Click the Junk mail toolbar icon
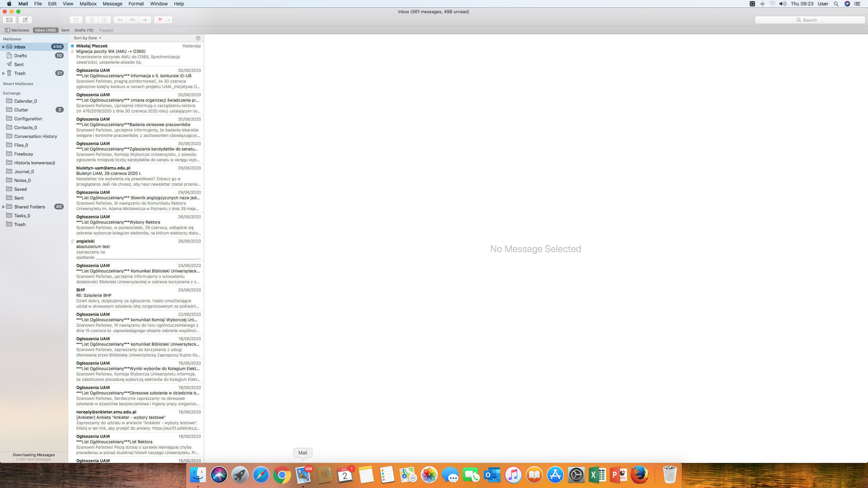Image resolution: width=868 pixels, height=488 pixels. click(104, 20)
